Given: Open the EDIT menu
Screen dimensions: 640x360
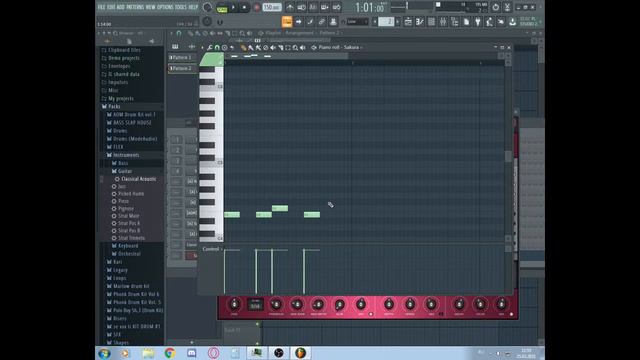Looking at the screenshot, I should click(x=111, y=7).
